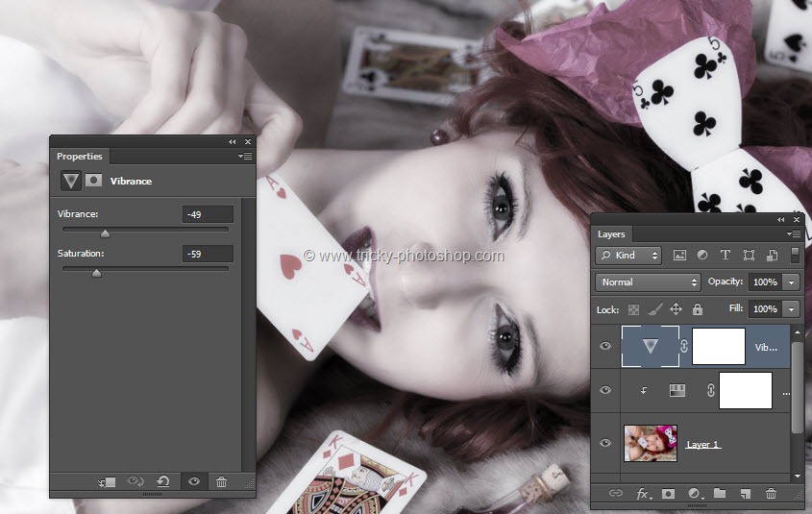
Task: Lock all attributes with padlock icon
Action: tap(698, 309)
